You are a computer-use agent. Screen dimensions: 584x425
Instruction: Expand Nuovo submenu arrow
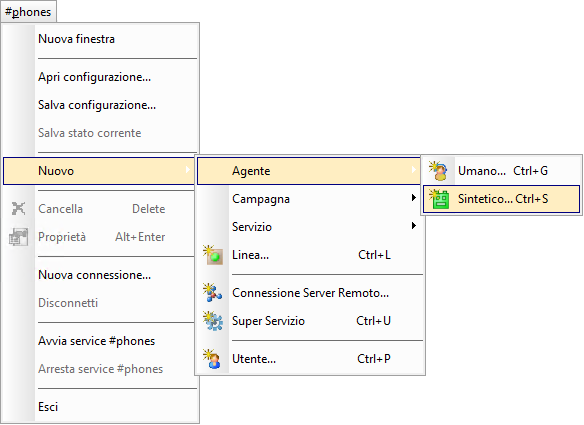click(x=188, y=170)
